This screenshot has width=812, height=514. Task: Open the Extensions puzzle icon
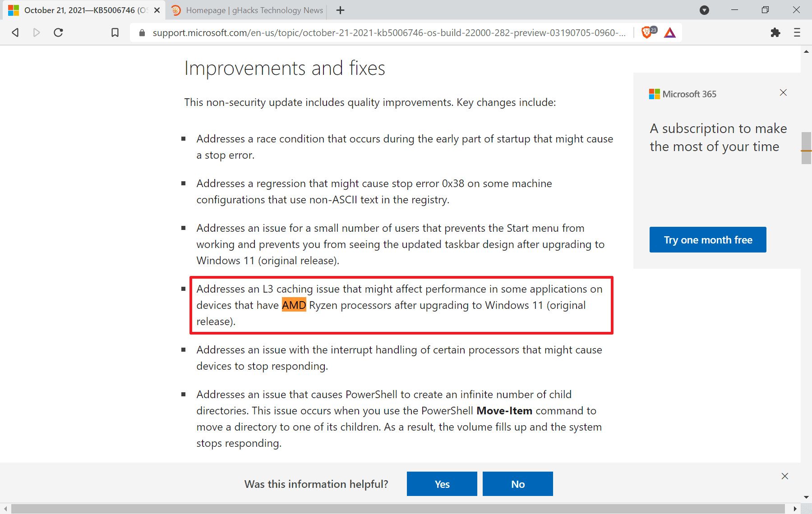tap(776, 32)
